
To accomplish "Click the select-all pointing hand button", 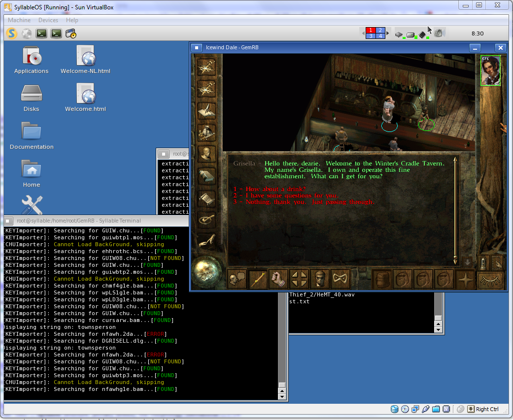I will point(497,263).
